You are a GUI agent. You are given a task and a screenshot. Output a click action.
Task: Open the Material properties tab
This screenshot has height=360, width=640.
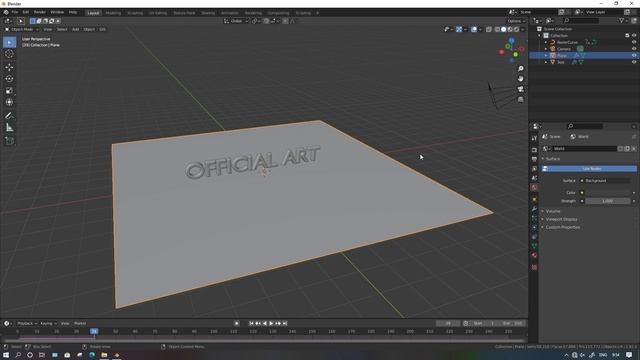[x=534, y=255]
